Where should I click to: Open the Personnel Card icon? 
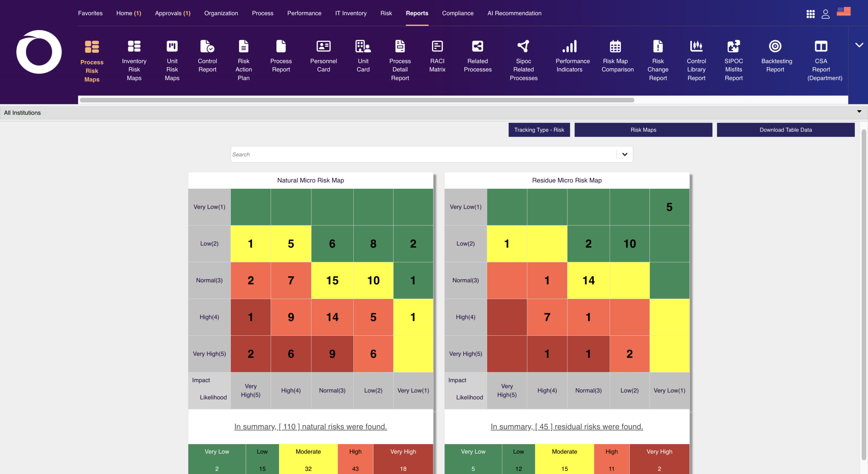pyautogui.click(x=323, y=46)
